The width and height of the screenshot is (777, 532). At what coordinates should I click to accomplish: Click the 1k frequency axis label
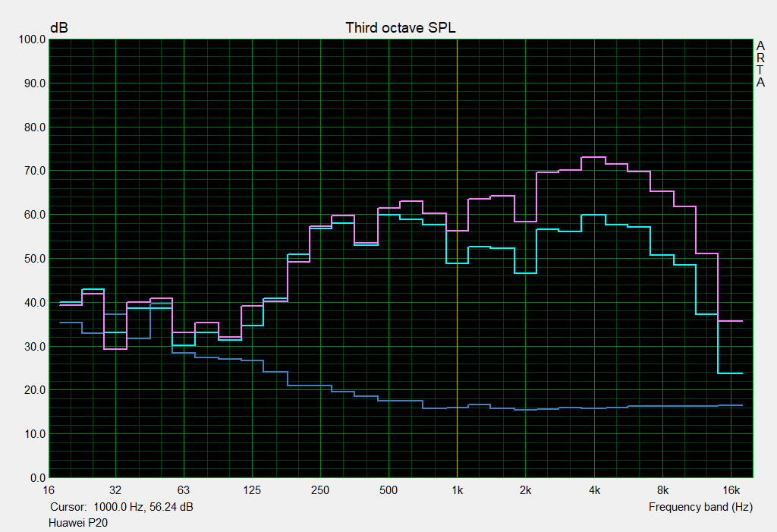[457, 490]
